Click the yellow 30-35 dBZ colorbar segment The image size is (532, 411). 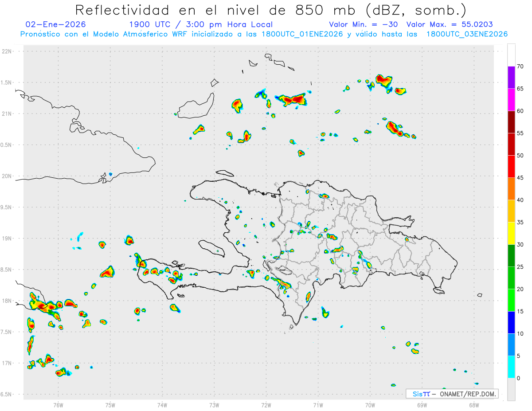point(511,233)
